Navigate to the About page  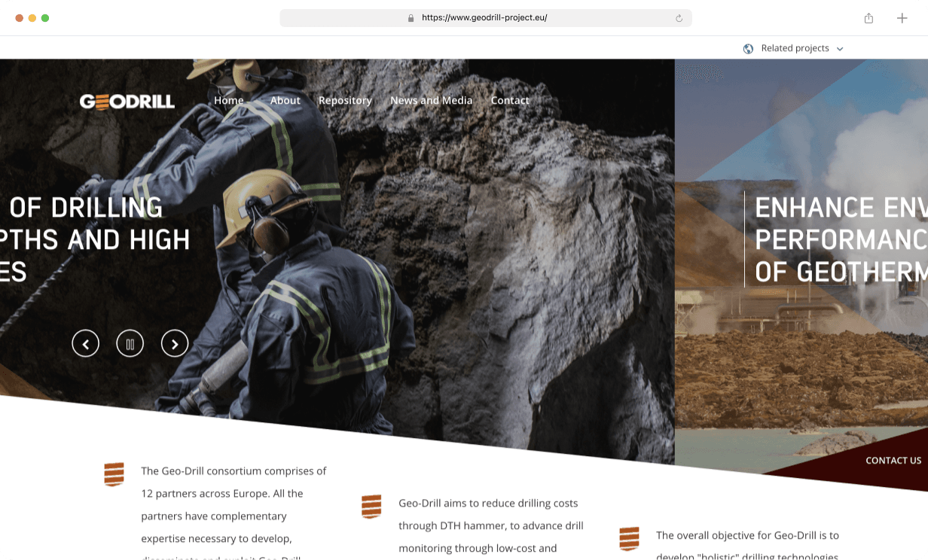(285, 100)
